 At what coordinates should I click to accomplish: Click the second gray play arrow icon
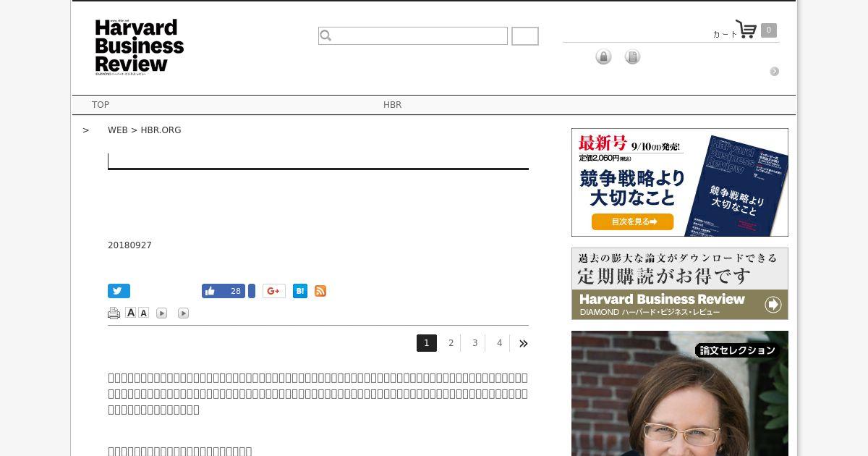[x=184, y=313]
